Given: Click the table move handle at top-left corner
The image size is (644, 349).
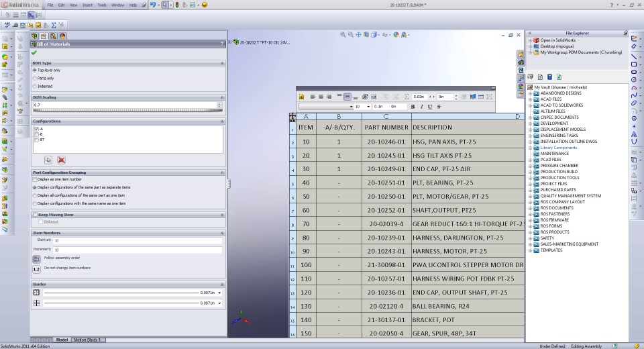Looking at the screenshot, I should [x=292, y=117].
